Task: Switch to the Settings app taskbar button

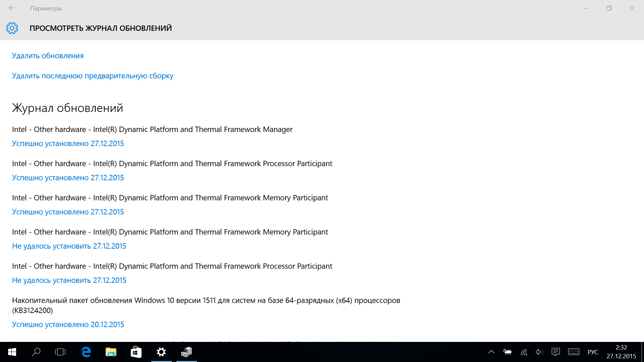Action: click(x=161, y=352)
